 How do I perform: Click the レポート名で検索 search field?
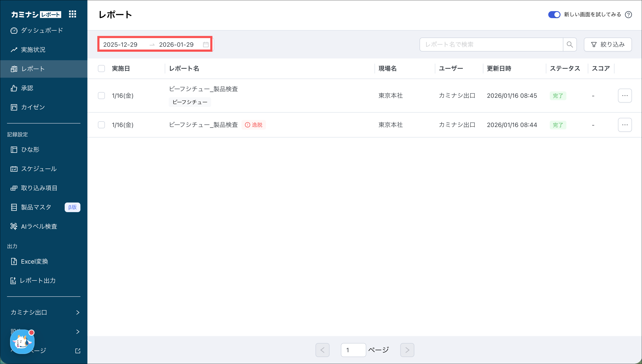491,45
